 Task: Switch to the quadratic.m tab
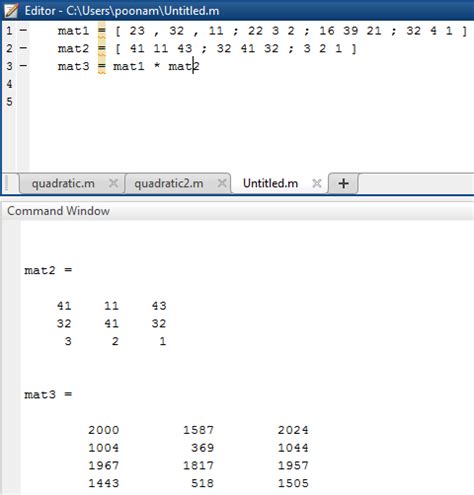coord(63,183)
